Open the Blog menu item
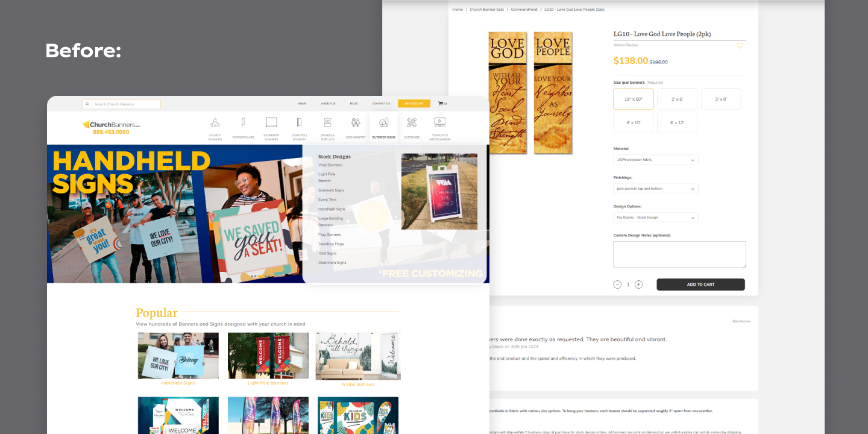This screenshot has height=434, width=868. (354, 104)
